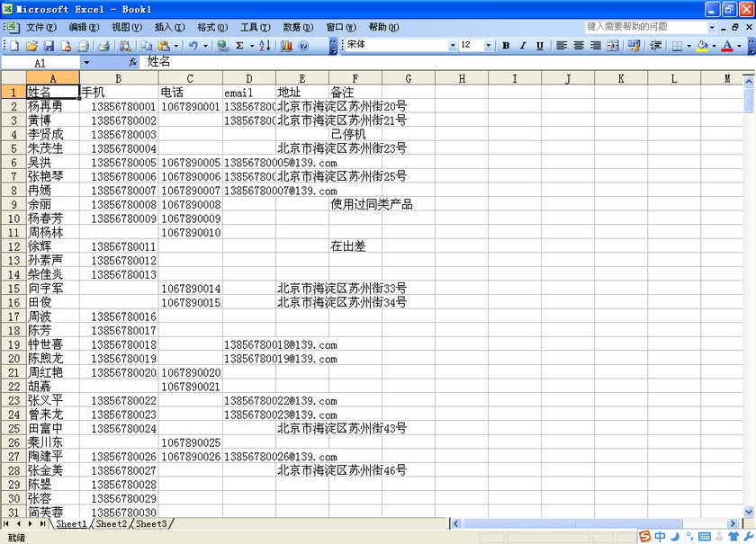The image size is (756, 544).
Task: Center align the cell text
Action: pos(579,45)
